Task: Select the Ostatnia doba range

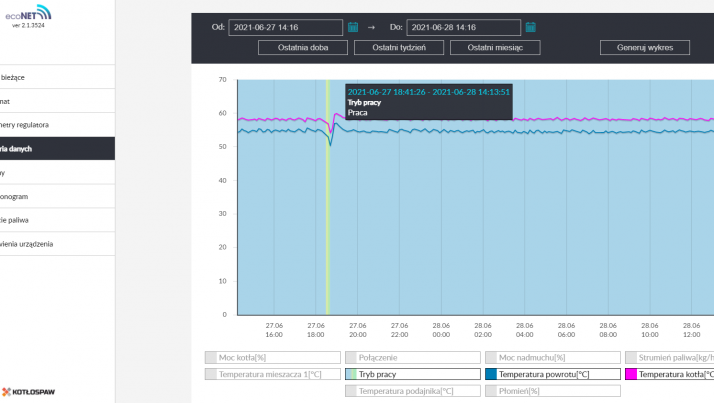Action: click(x=303, y=47)
